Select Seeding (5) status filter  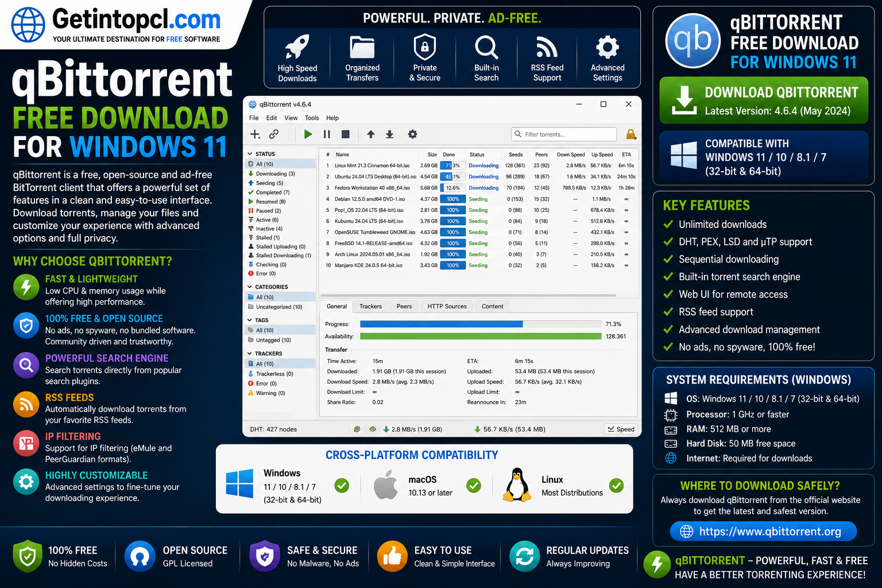[x=280, y=183]
